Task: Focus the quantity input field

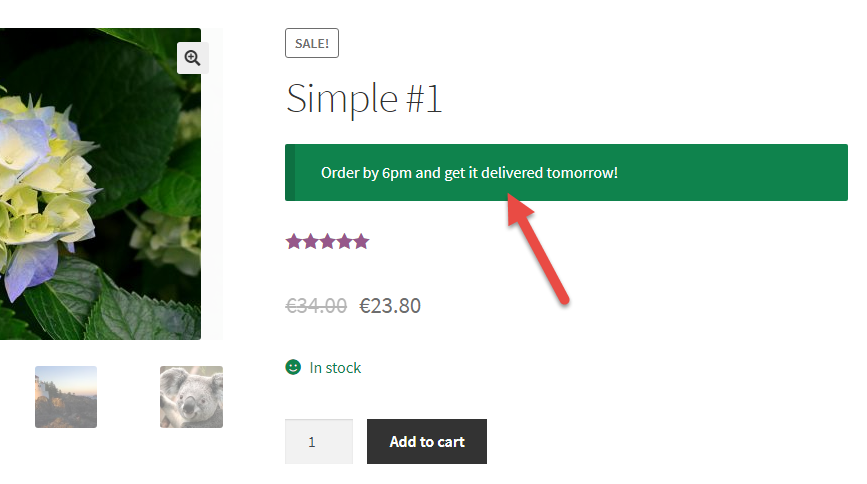Action: (x=319, y=441)
